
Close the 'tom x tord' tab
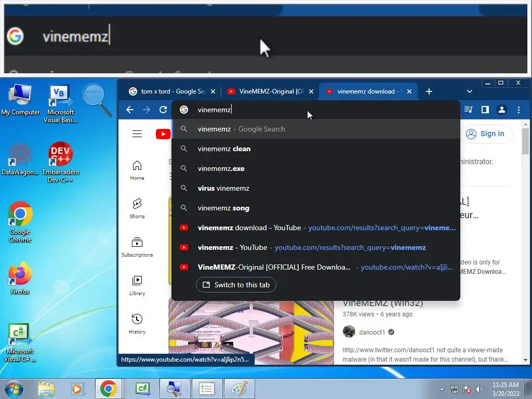coord(213,91)
